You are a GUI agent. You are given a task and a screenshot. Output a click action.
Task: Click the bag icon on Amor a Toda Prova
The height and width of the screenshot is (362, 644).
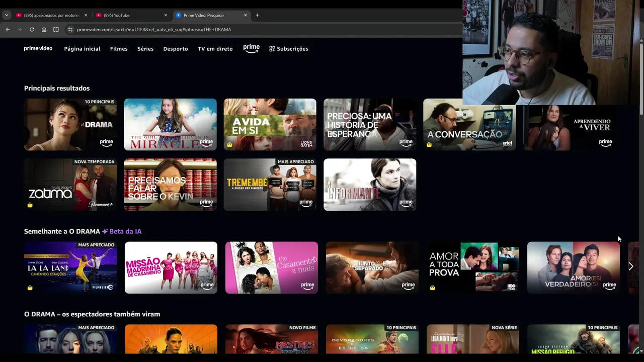point(433,288)
